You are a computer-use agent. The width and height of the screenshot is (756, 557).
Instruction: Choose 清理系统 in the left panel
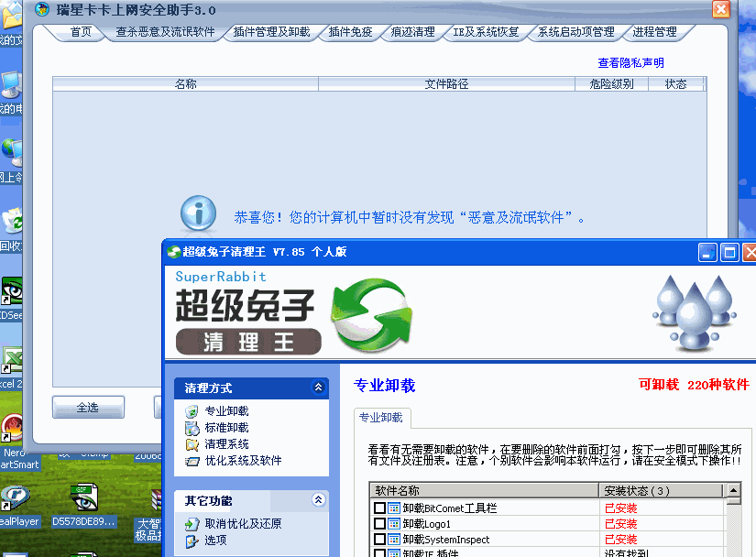pos(225,444)
